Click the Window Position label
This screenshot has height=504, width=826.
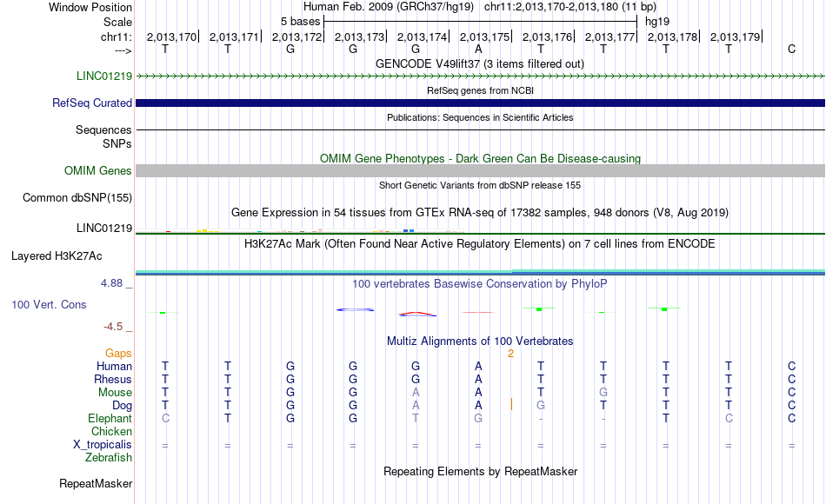coord(90,7)
